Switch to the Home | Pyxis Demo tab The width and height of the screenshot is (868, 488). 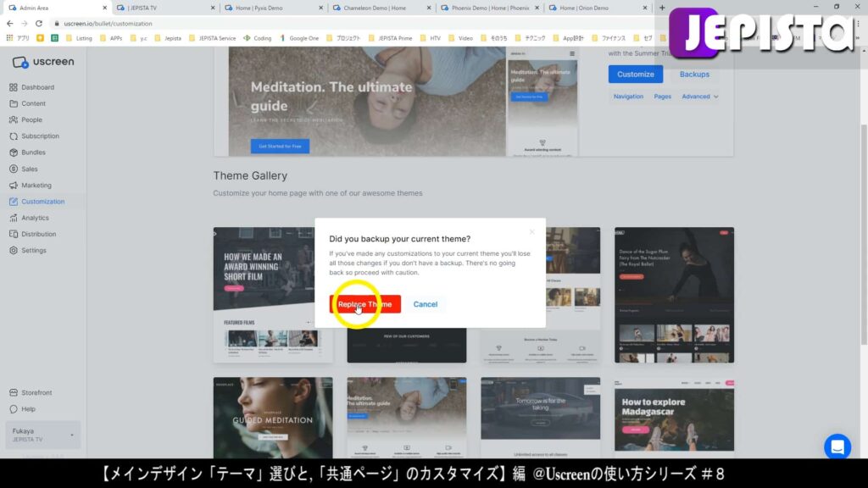pos(274,8)
